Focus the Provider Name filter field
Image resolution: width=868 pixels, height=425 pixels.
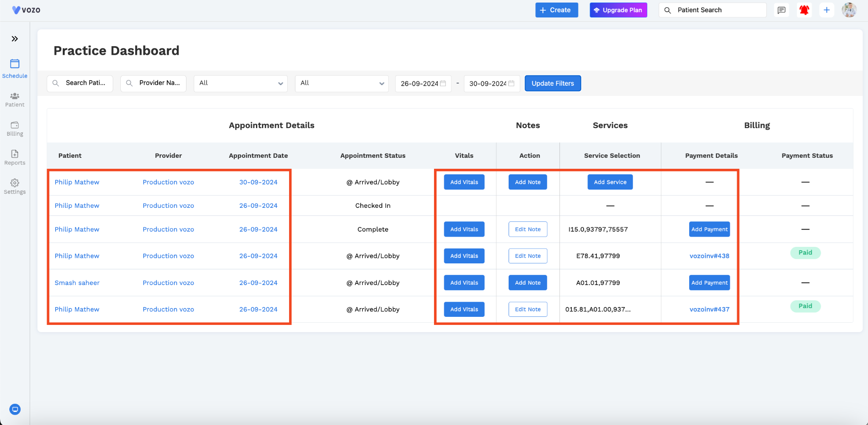coord(153,83)
